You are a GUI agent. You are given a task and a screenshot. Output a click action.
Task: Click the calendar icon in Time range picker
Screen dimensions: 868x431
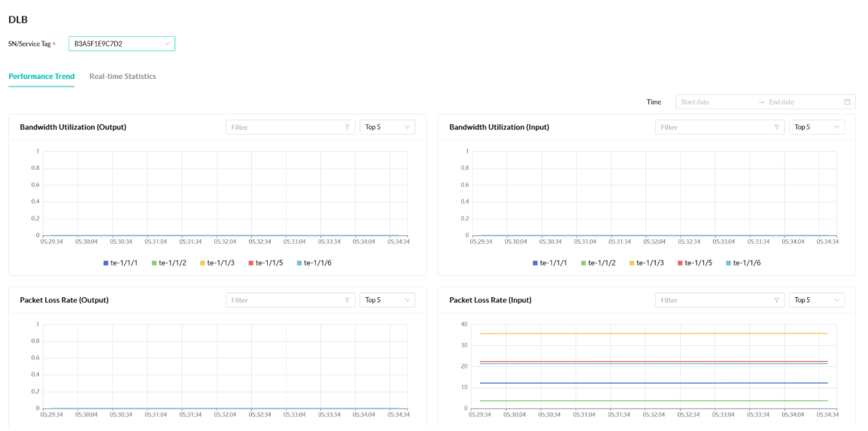tap(847, 102)
